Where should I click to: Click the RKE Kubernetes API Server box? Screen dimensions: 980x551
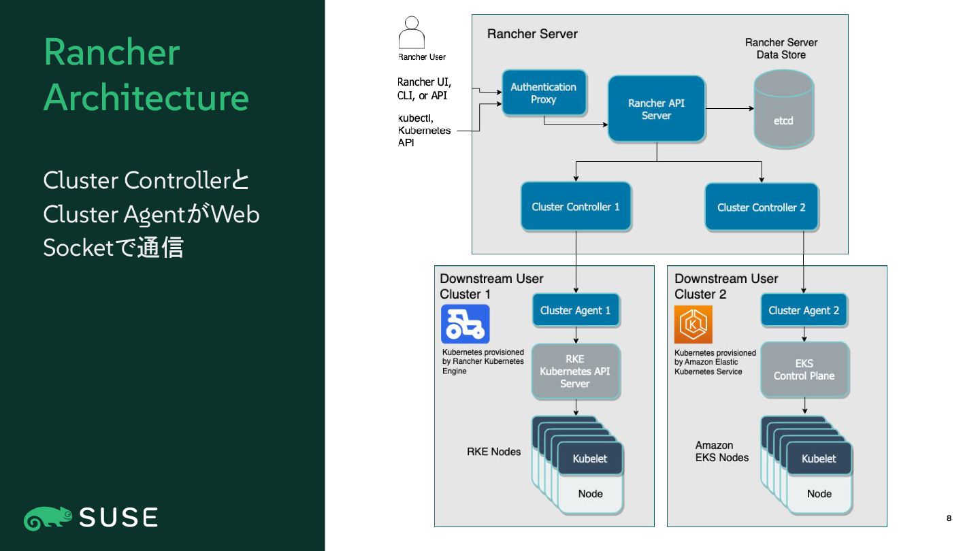pos(575,371)
